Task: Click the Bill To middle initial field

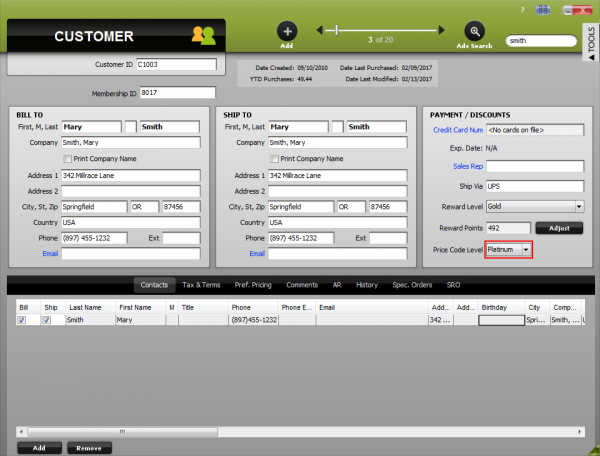Action: tap(131, 127)
